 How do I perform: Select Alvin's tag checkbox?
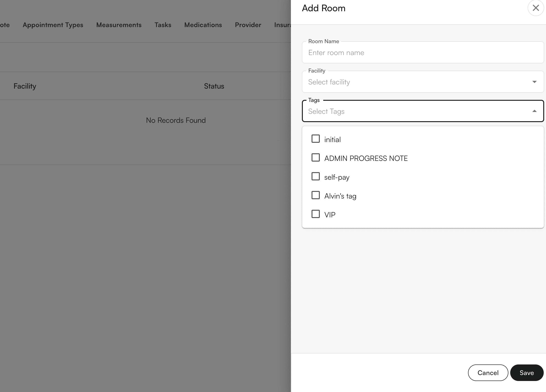coord(316,195)
